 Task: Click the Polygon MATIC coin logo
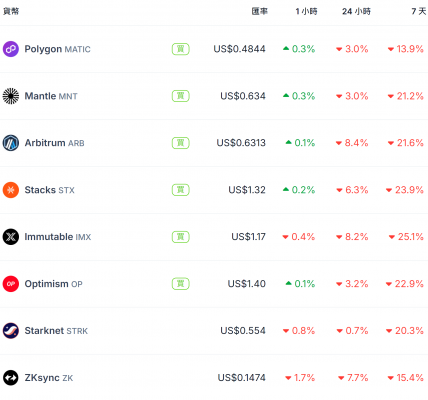tap(11, 49)
